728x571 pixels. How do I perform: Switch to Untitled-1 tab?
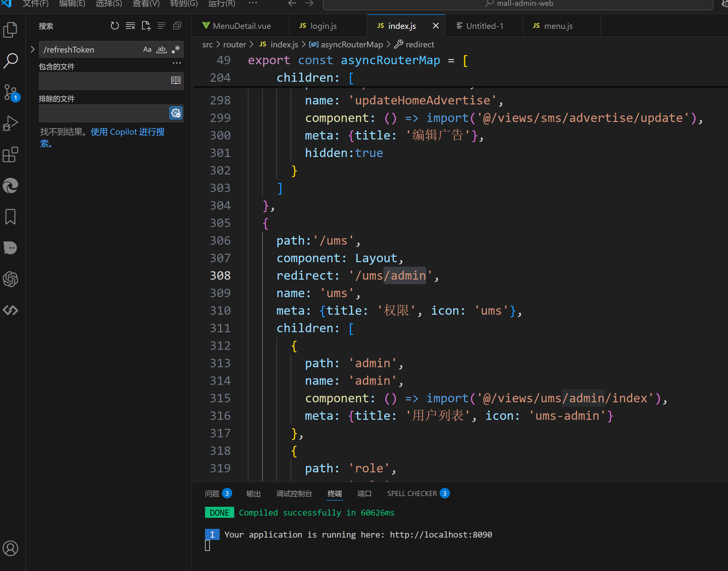point(484,26)
